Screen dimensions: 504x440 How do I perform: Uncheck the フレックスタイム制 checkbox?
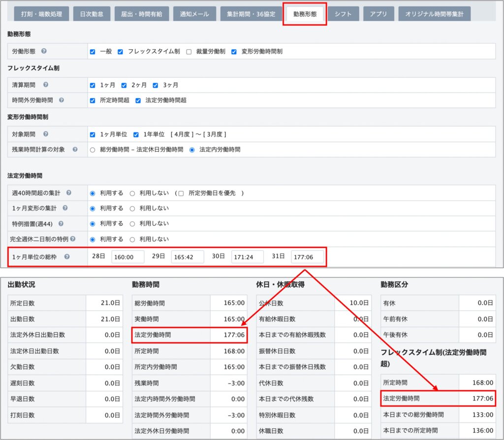point(121,52)
